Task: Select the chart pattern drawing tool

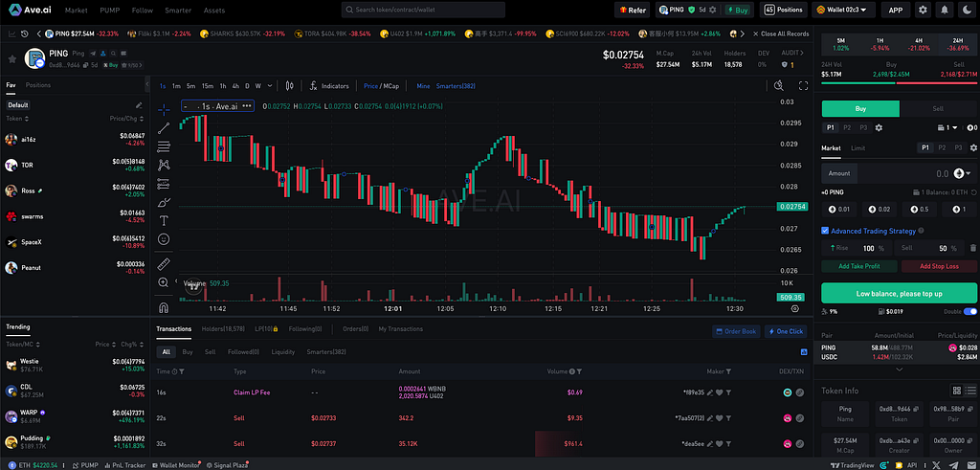Action: [164, 165]
